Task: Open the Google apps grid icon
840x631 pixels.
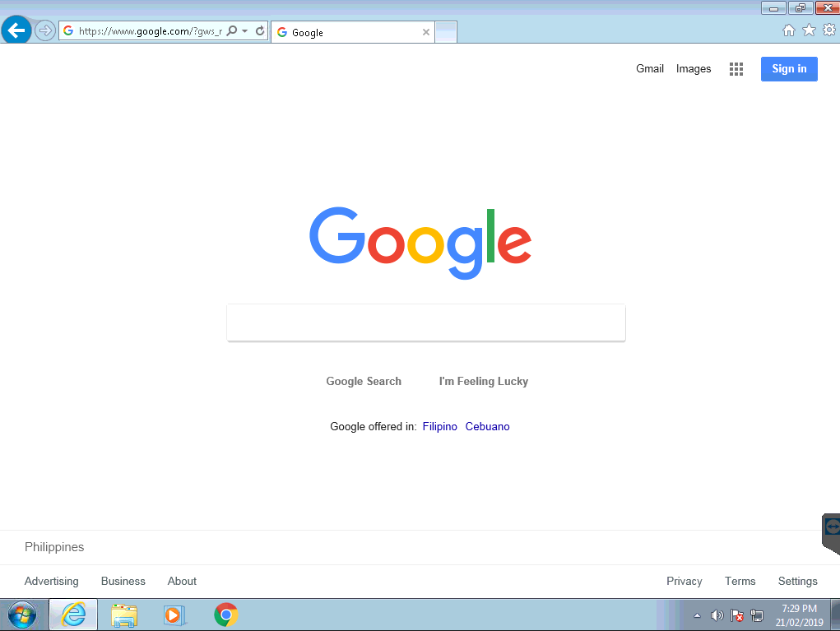Action: (736, 69)
